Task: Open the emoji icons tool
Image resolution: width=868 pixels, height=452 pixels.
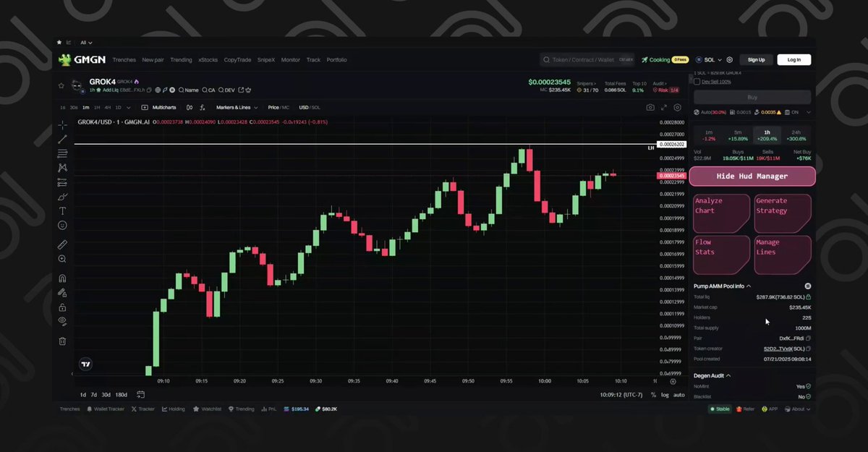Action: [62, 226]
